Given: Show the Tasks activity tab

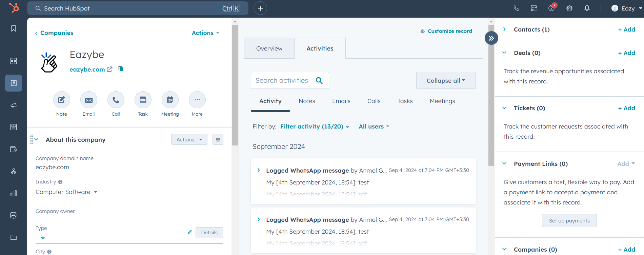Looking at the screenshot, I should pyautogui.click(x=405, y=101).
